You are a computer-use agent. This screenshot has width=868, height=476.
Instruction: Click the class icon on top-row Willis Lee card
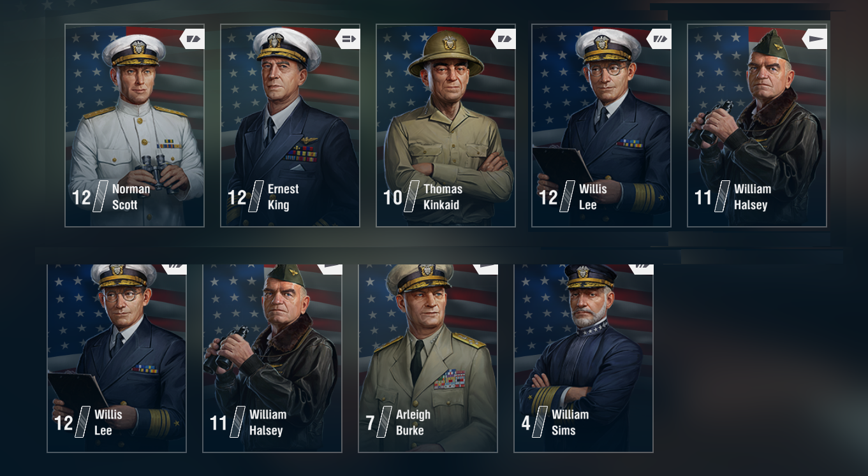point(659,39)
